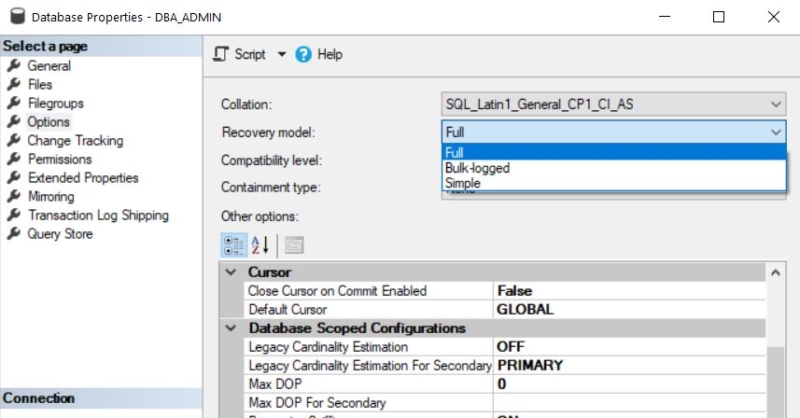Click the wrench icon beside Filegroups
Screen dimensions: 800x418
tap(14, 103)
